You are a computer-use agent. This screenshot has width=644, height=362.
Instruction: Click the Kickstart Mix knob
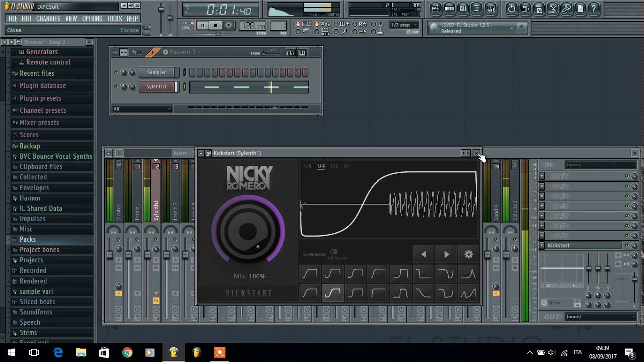(248, 231)
